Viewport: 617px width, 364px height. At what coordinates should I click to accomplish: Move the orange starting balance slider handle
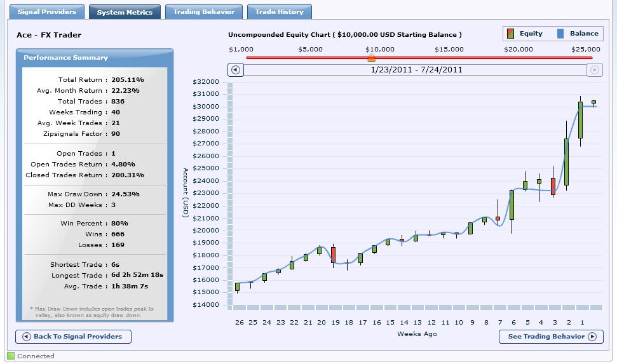371,58
